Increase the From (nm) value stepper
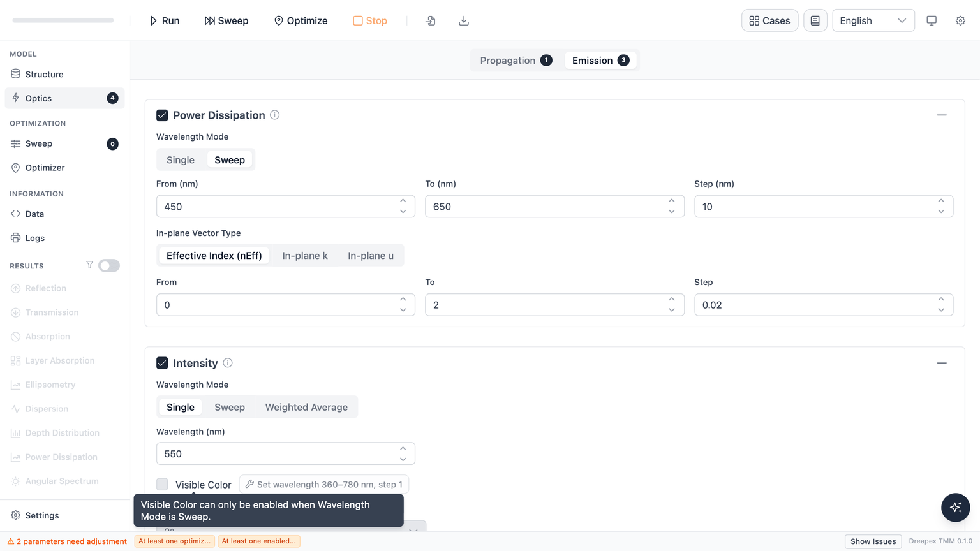Viewport: 980px width, 551px height. click(403, 201)
